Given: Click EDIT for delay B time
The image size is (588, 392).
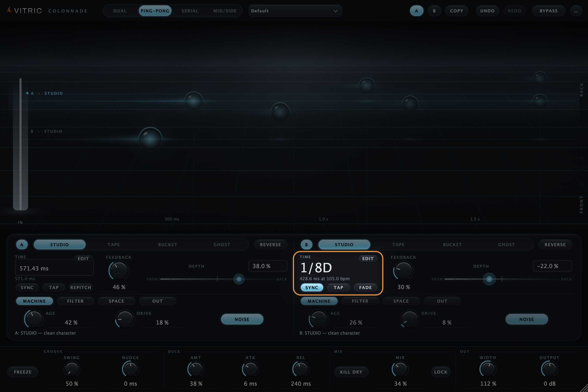Looking at the screenshot, I should point(368,259).
